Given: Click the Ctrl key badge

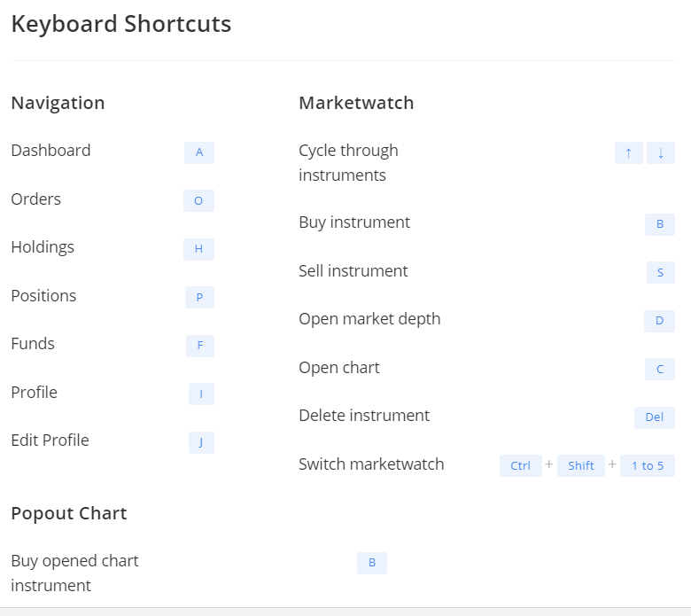Looking at the screenshot, I should 520,465.
